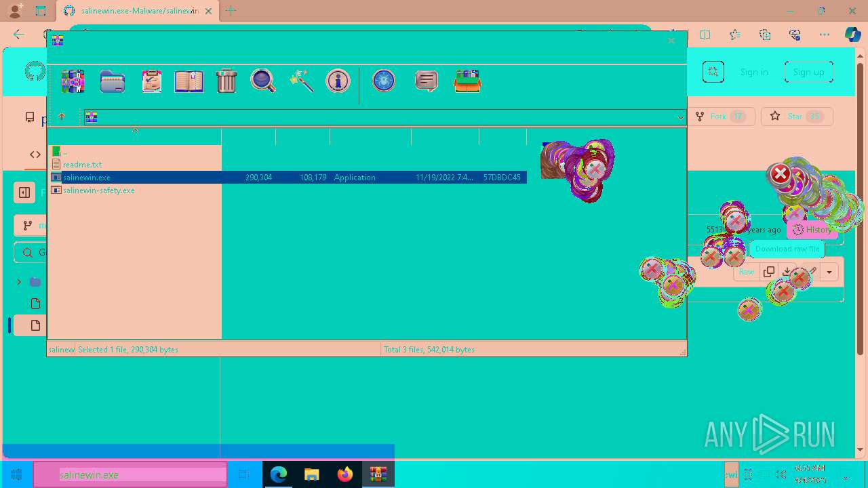Viewport: 868px width, 488px height.
Task: Expand the folder in the GitHub file tree
Action: [x=19, y=282]
